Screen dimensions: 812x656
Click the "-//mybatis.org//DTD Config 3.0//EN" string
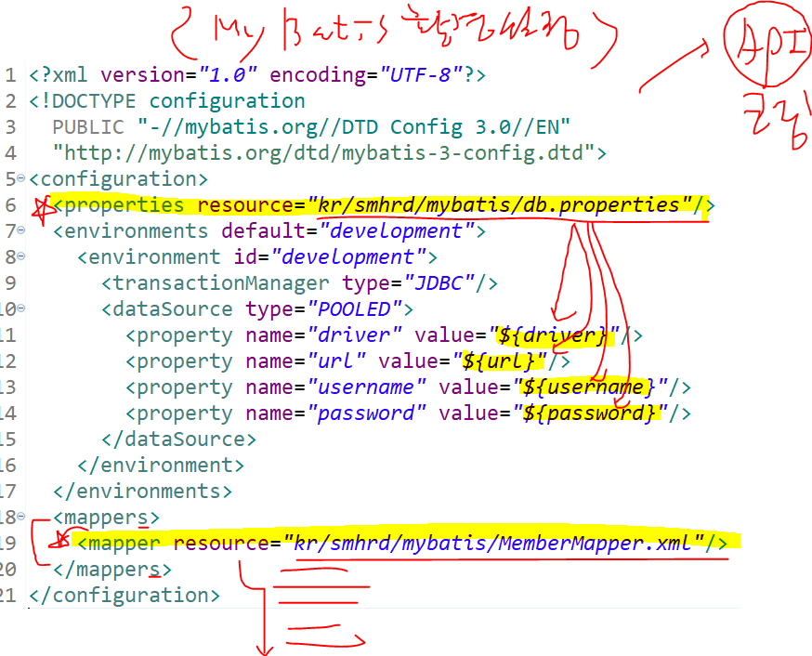354,127
